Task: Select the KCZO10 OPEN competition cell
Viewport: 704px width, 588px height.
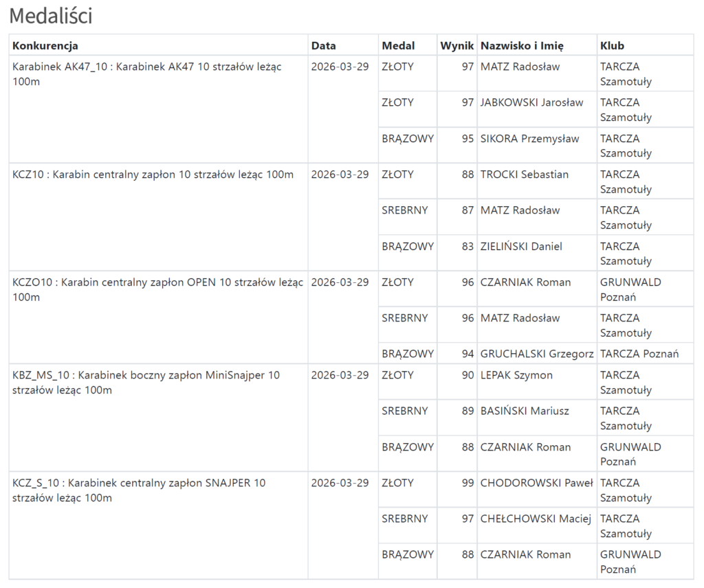Action: click(157, 289)
